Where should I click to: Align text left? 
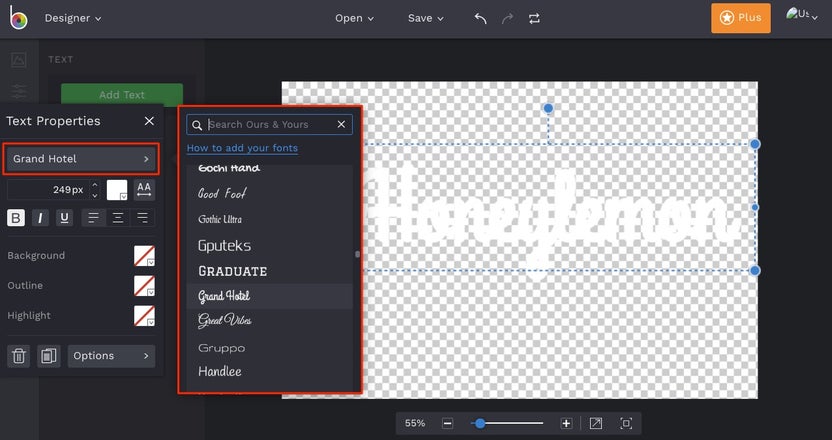point(94,218)
